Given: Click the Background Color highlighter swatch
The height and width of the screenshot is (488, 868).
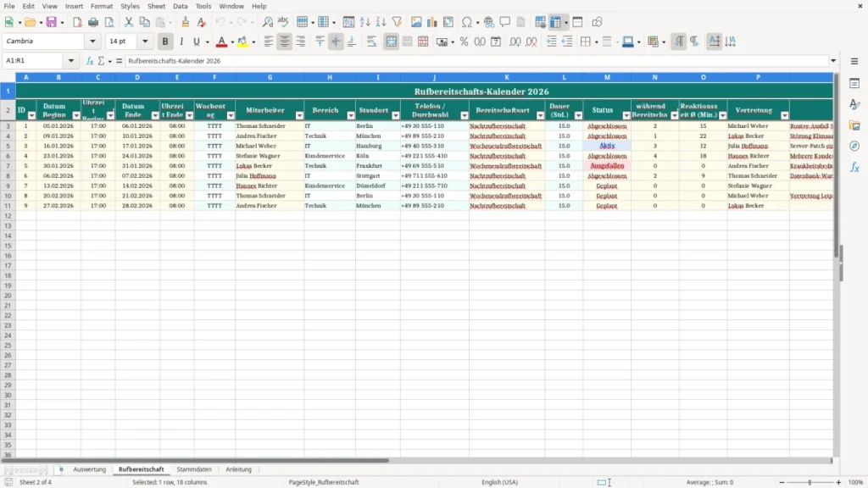Looking at the screenshot, I should click(x=242, y=42).
